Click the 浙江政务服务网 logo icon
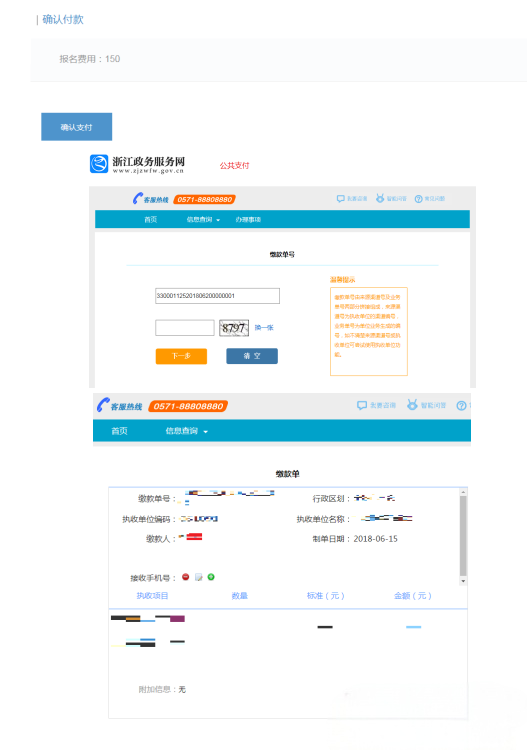The width and height of the screenshot is (527, 750). coord(99,164)
